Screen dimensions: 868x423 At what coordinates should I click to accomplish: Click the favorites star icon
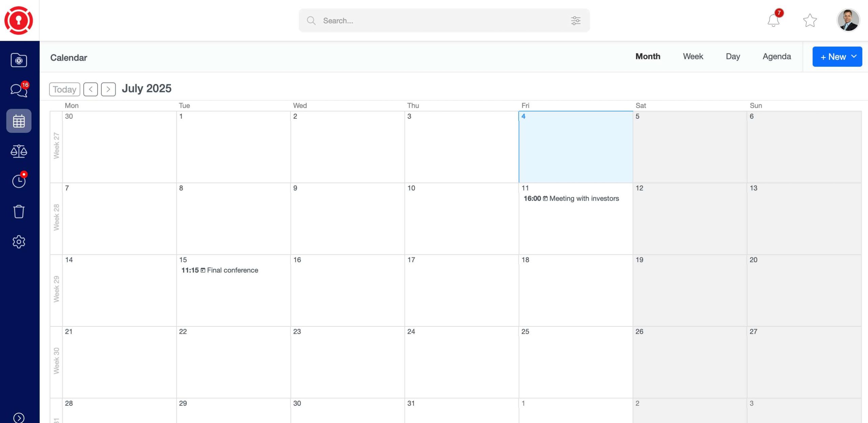pos(810,20)
